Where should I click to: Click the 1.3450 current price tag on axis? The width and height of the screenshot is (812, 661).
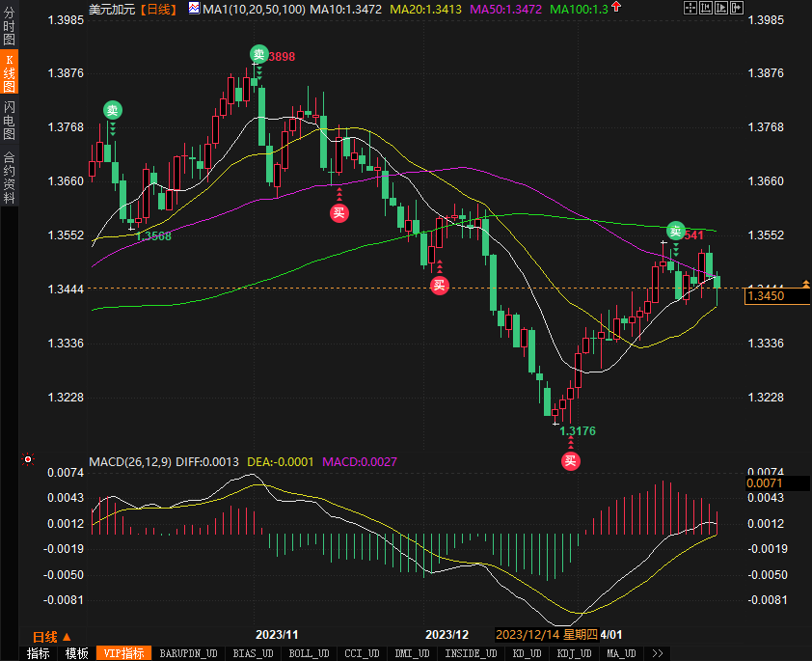coord(776,297)
